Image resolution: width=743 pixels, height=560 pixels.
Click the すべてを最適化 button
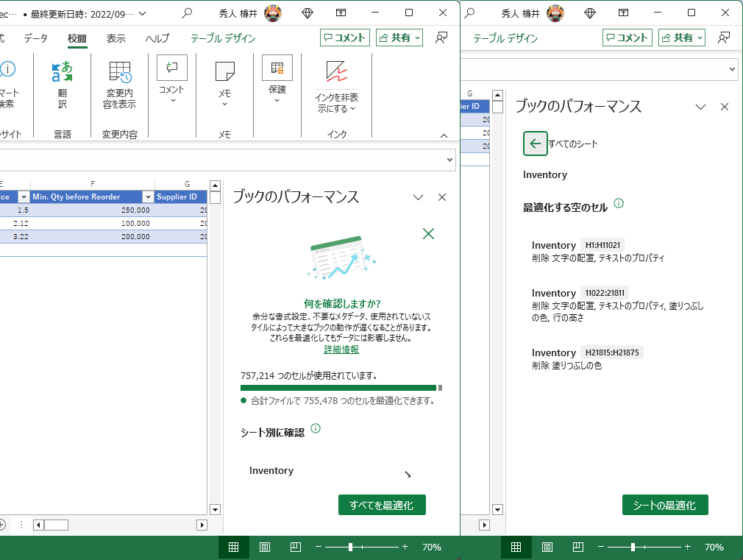point(382,505)
